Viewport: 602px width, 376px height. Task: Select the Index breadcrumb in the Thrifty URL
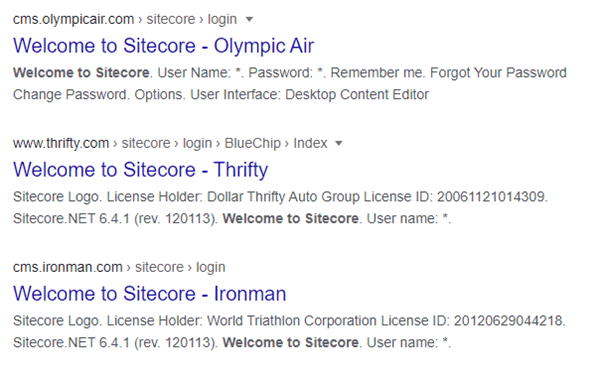pos(310,143)
